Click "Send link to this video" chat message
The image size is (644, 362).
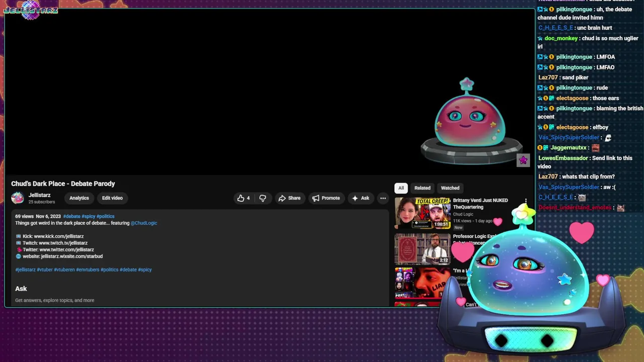[585, 162]
